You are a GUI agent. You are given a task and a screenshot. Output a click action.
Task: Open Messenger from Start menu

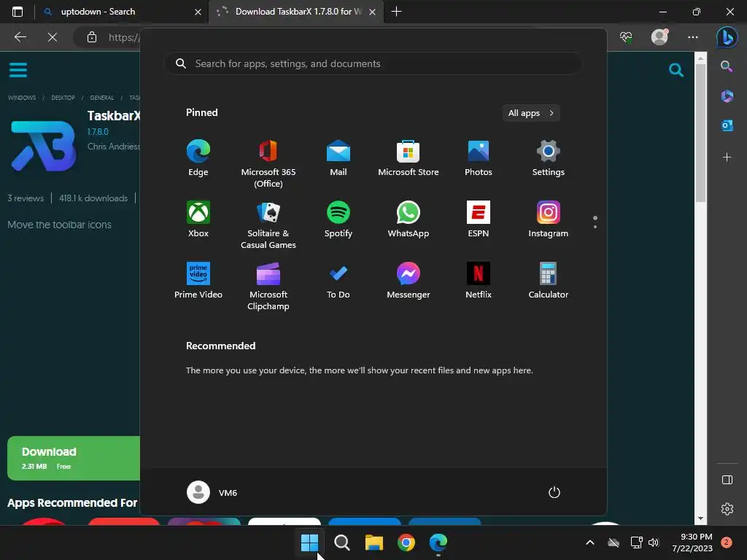[409, 281]
